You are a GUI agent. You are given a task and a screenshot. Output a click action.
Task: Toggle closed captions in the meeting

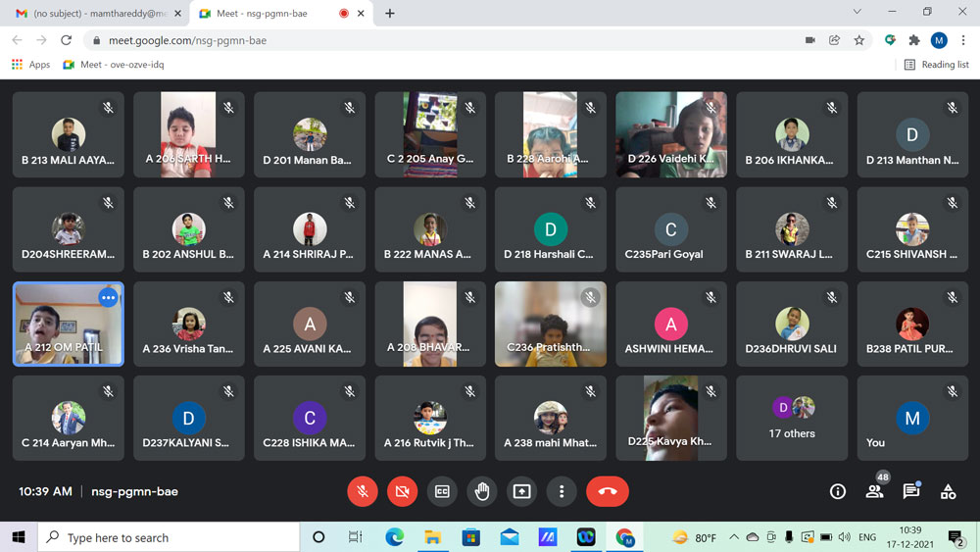(x=442, y=491)
